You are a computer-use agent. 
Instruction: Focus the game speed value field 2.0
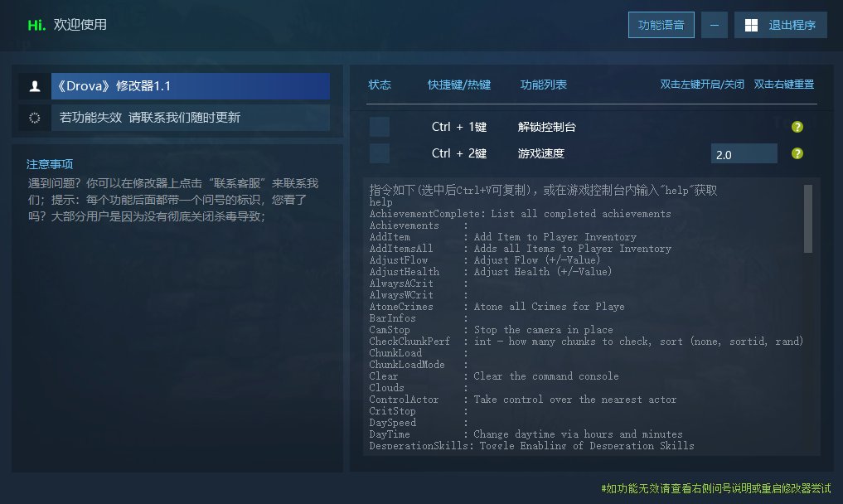coord(744,154)
